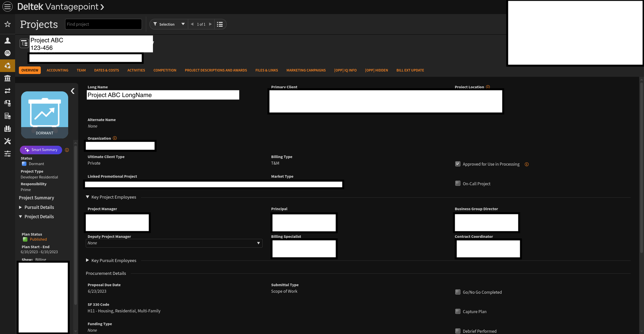644x334 pixels.
Task: Collapse the left summary panel arrow
Action: coord(73,91)
